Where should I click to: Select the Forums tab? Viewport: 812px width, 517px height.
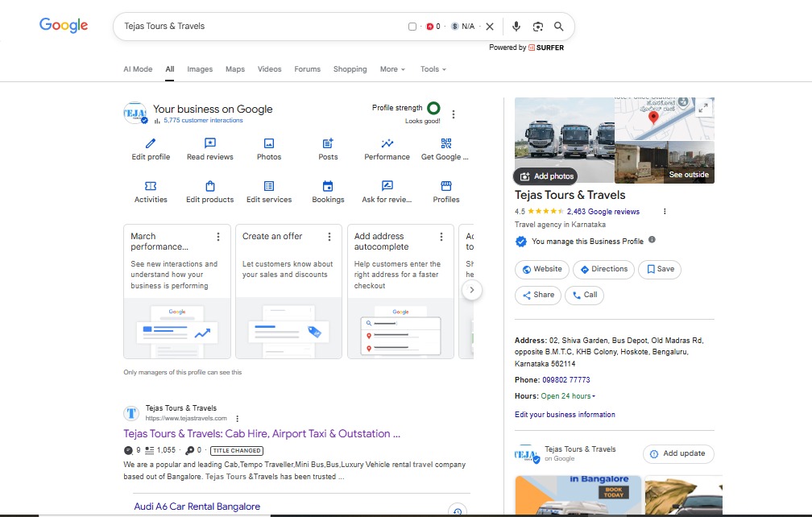307,68
